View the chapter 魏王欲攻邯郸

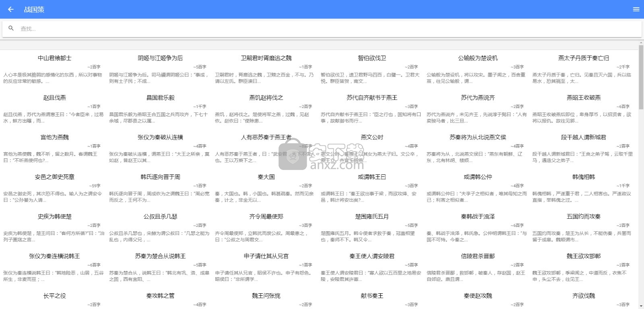(x=584, y=256)
